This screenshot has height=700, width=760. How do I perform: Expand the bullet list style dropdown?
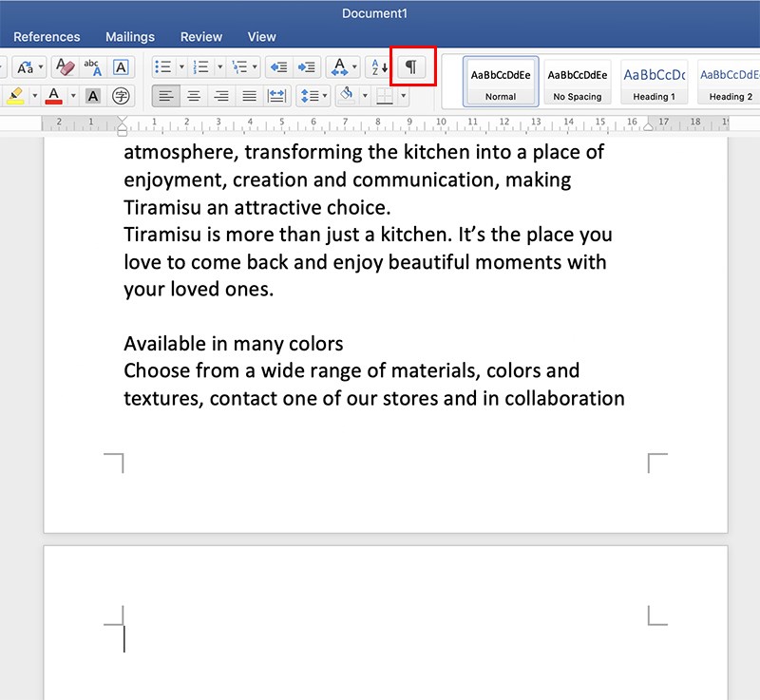coord(181,66)
